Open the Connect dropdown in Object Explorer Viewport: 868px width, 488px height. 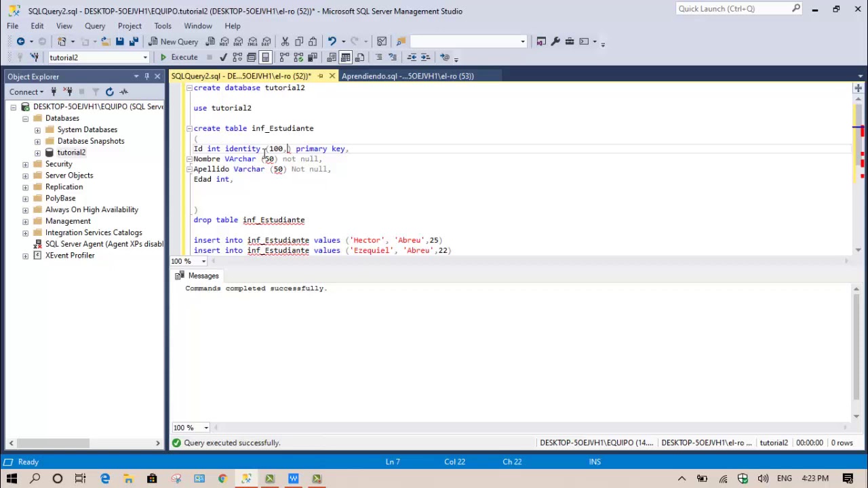pyautogui.click(x=26, y=91)
